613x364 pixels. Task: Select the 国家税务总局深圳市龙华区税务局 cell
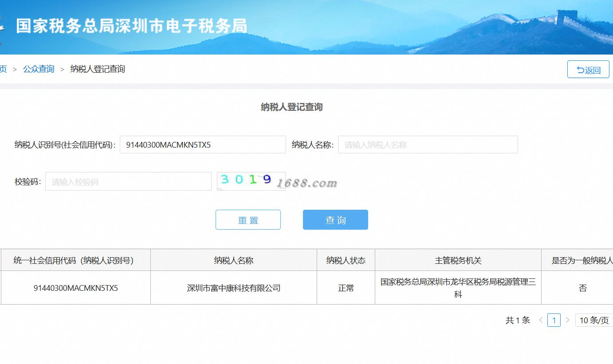point(458,288)
